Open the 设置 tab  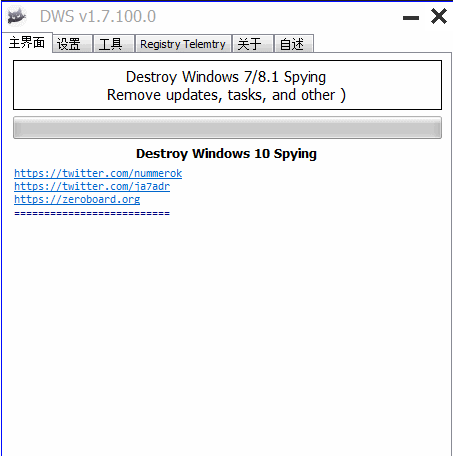coord(72,44)
